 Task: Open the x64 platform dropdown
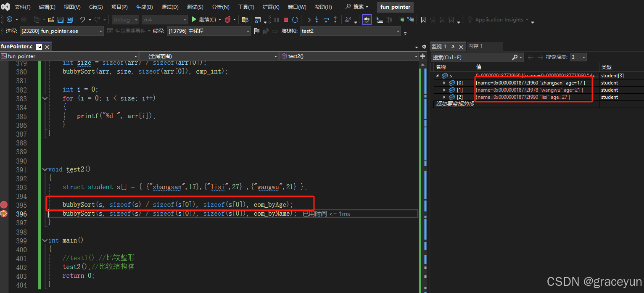tap(164, 19)
